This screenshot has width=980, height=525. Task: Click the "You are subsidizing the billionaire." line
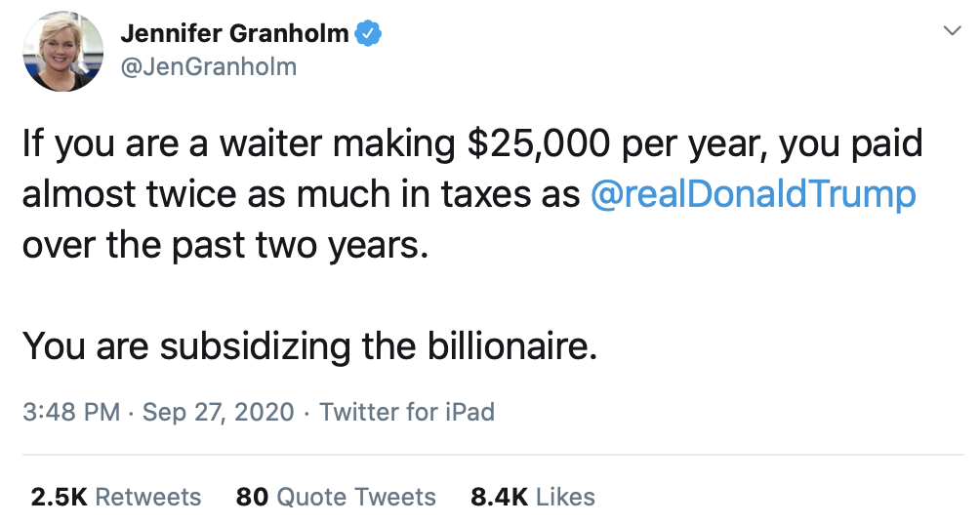point(308,345)
